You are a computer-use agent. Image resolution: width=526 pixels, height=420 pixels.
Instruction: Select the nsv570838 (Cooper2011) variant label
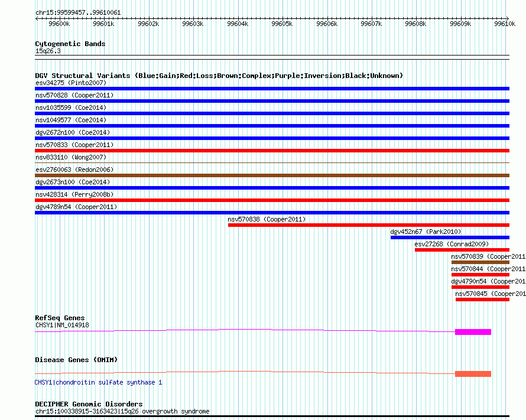[267, 219]
